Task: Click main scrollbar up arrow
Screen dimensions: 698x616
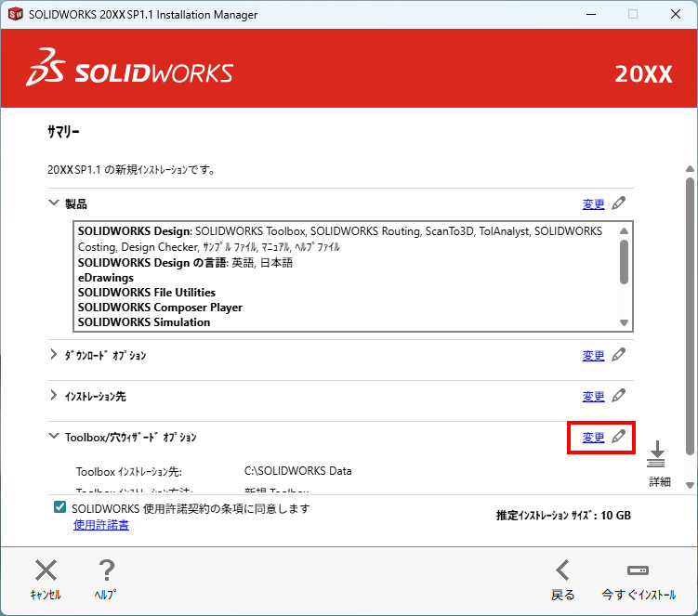Action: point(690,169)
